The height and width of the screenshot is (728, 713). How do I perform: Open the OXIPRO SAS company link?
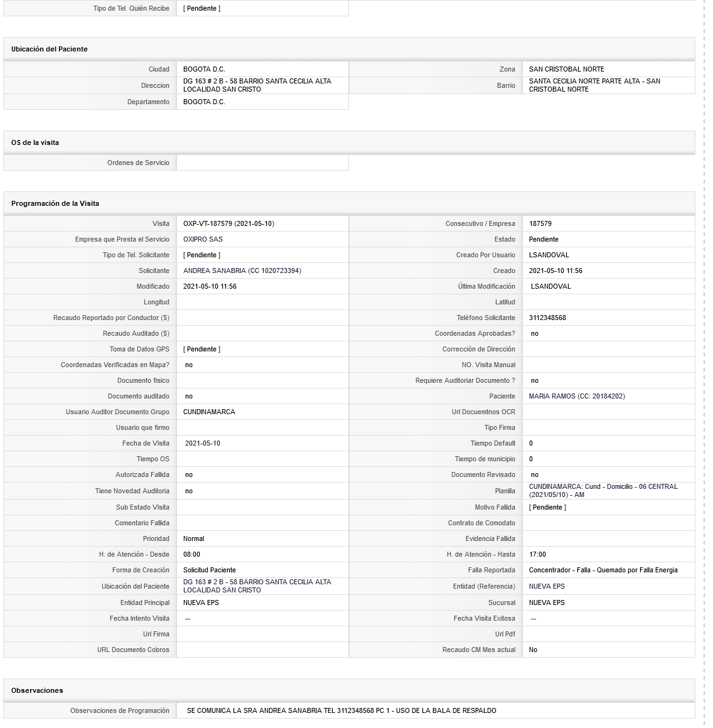203,240
